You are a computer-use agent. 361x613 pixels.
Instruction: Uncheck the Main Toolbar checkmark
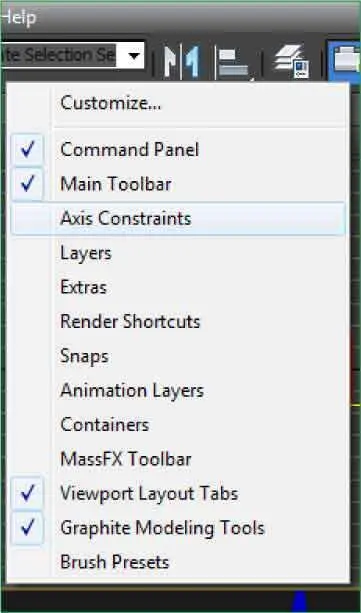coord(27,184)
